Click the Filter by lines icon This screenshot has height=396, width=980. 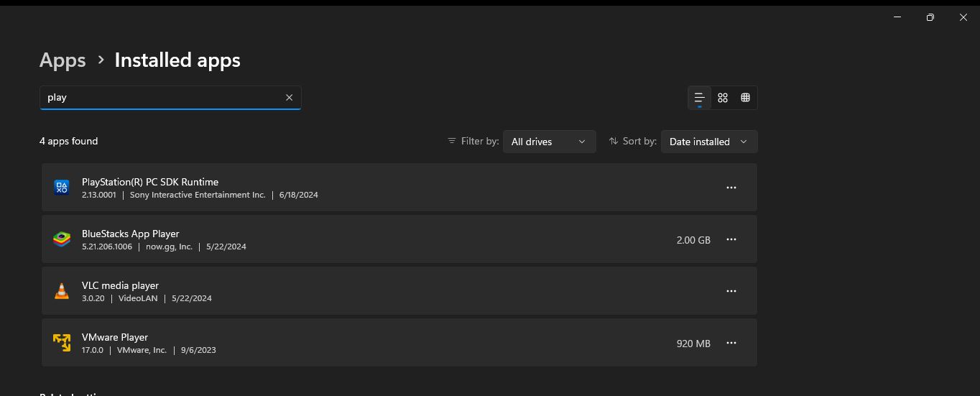452,141
